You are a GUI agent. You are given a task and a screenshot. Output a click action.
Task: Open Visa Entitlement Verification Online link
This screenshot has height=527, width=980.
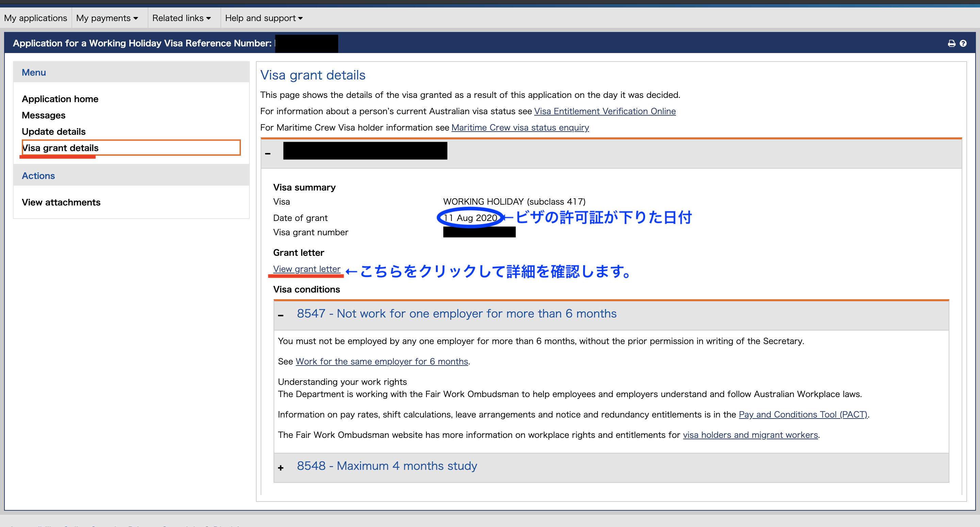click(605, 111)
